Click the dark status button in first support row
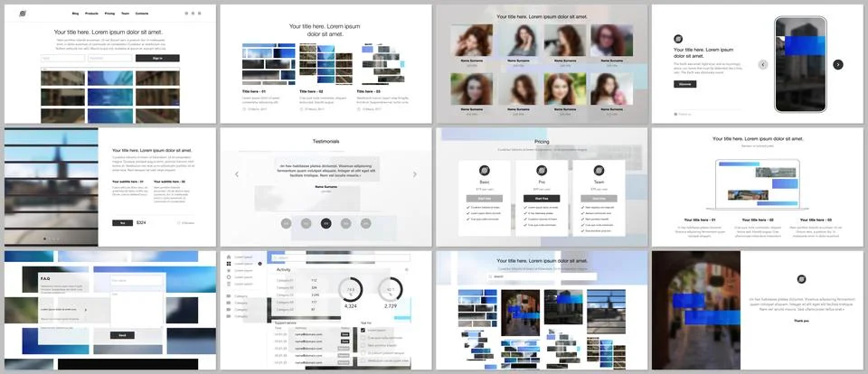The height and width of the screenshot is (374, 868). tap(344, 334)
